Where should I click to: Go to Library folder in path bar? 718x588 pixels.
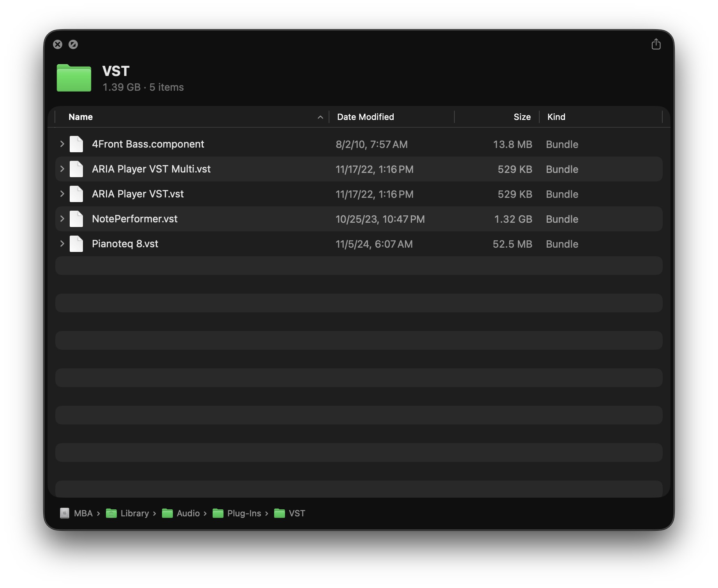pyautogui.click(x=134, y=513)
